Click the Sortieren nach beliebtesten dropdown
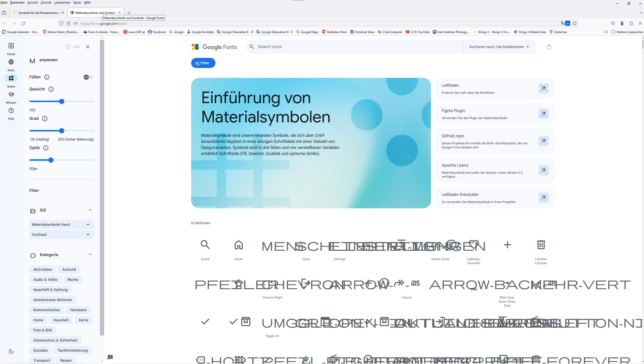 499,47
